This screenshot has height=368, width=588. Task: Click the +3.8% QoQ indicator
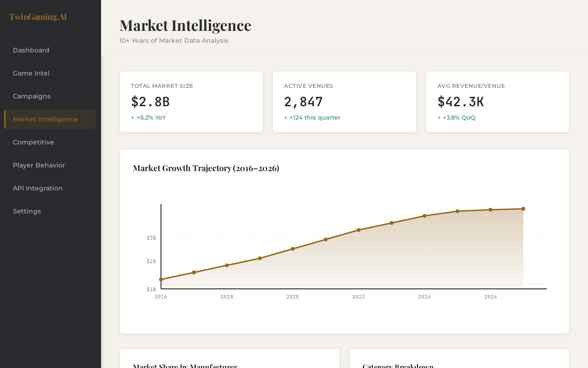(457, 117)
